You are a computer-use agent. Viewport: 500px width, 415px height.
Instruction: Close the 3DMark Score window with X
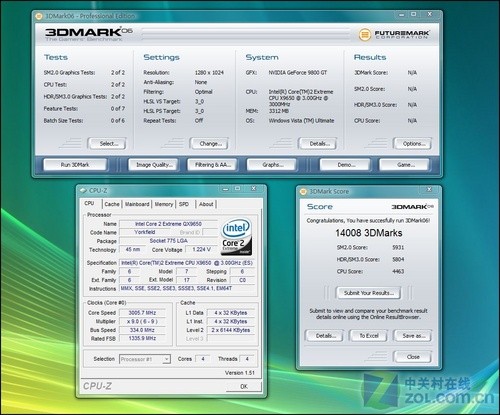[429, 189]
